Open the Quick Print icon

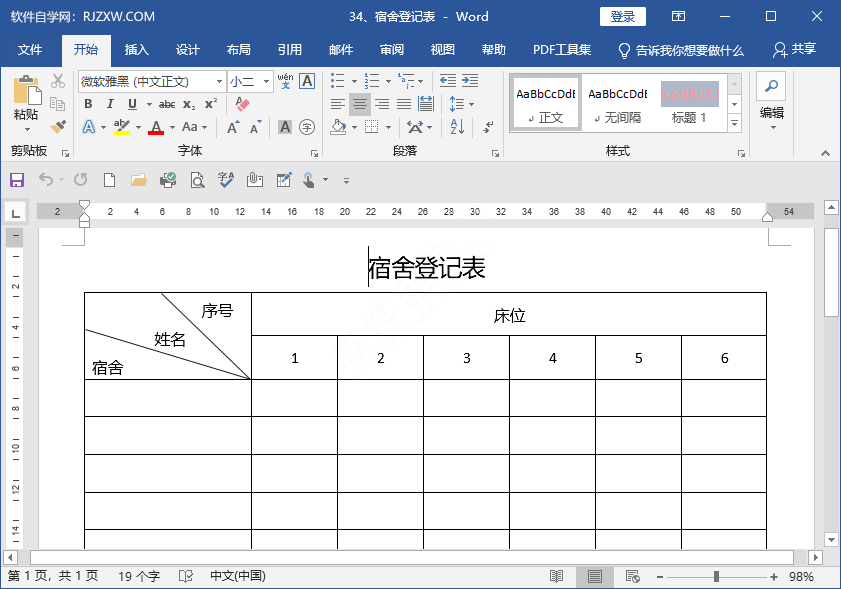167,179
